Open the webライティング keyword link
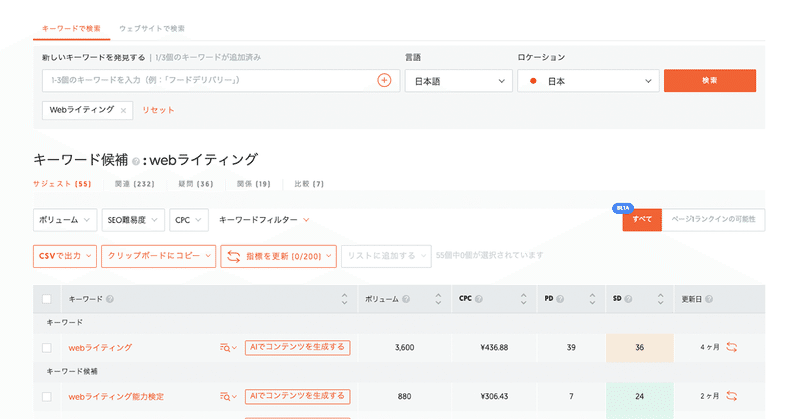Screen dimensions: 800x419 coord(100,348)
